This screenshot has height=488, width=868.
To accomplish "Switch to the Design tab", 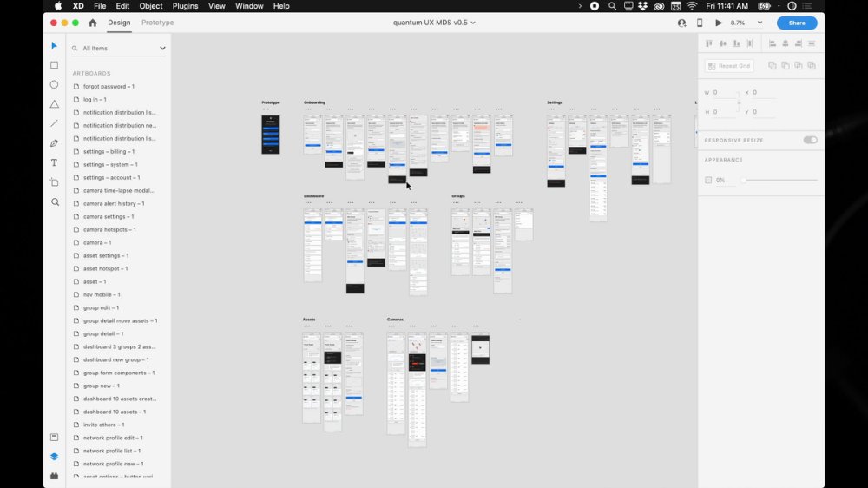I will pyautogui.click(x=119, y=23).
